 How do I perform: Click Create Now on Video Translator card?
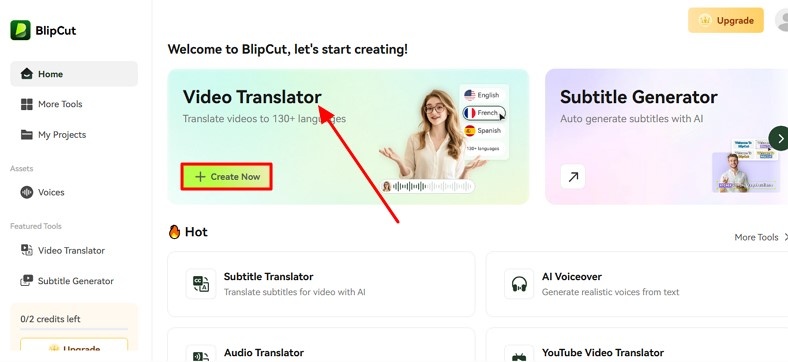(x=227, y=176)
